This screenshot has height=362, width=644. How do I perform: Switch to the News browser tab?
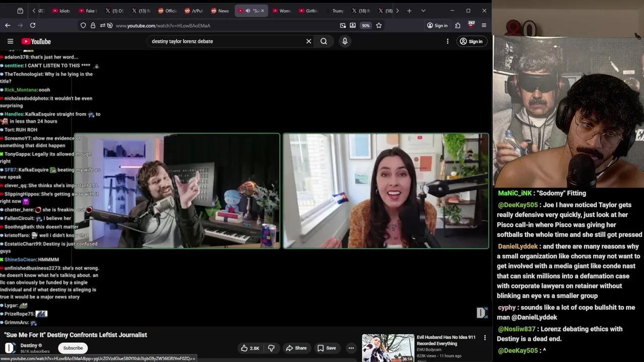(220, 11)
